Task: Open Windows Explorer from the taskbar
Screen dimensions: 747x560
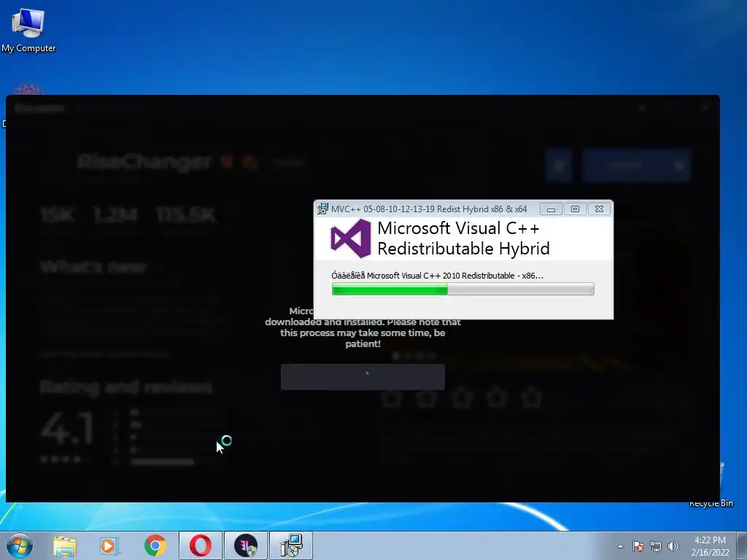Action: tap(65, 545)
